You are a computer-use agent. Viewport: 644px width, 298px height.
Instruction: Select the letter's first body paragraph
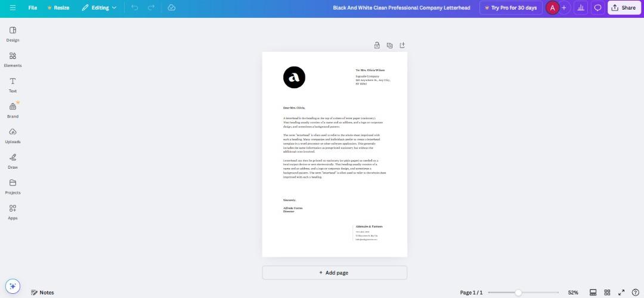(333, 122)
